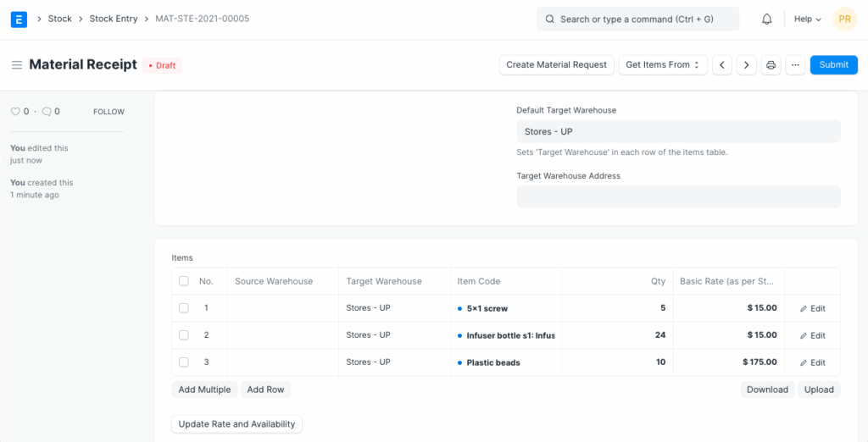Image resolution: width=868 pixels, height=442 pixels.
Task: Expand the Get Items From dropdown
Action: (x=662, y=65)
